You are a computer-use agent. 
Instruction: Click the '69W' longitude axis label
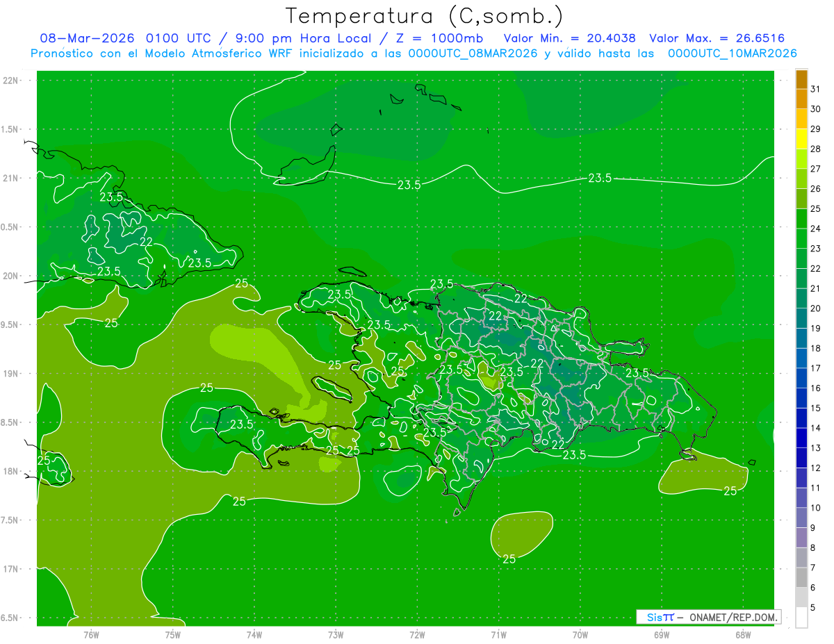pos(662,635)
